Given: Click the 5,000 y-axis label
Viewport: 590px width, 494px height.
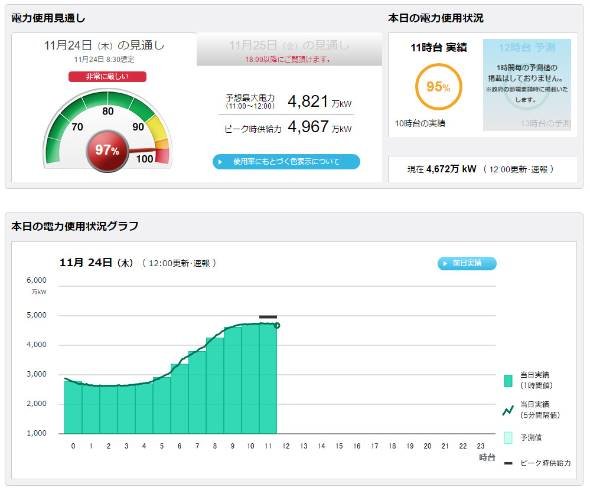Looking at the screenshot, I should click(x=36, y=315).
